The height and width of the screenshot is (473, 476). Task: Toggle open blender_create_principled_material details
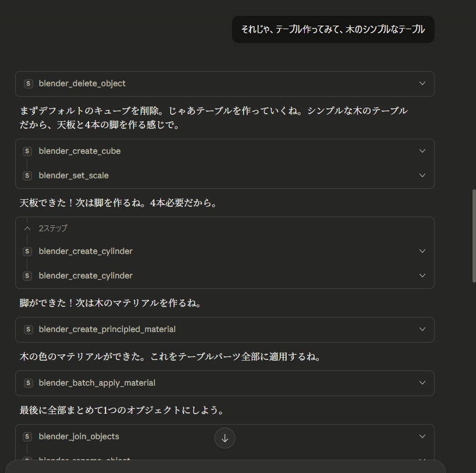(422, 329)
